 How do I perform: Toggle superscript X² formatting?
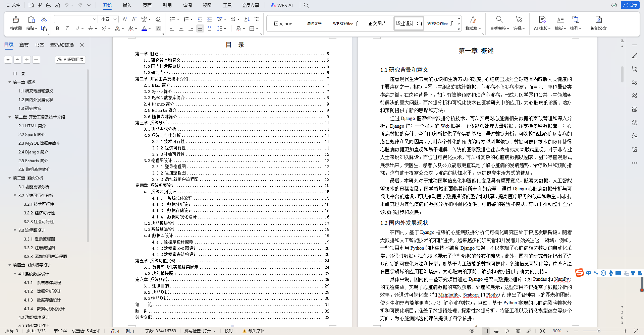104,28
